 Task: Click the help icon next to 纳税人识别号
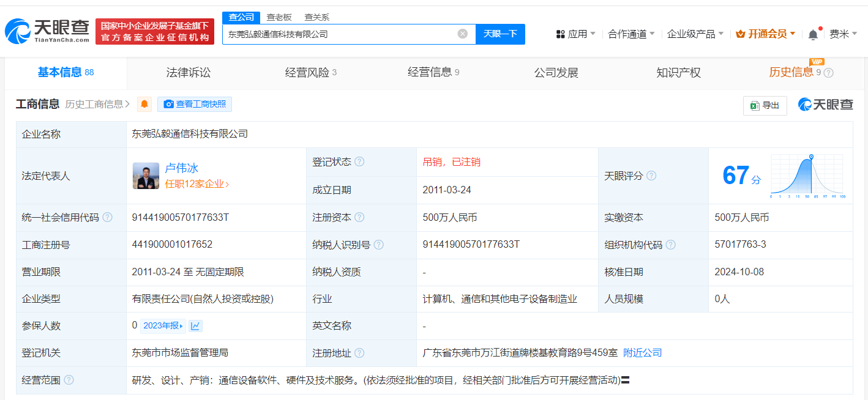379,245
